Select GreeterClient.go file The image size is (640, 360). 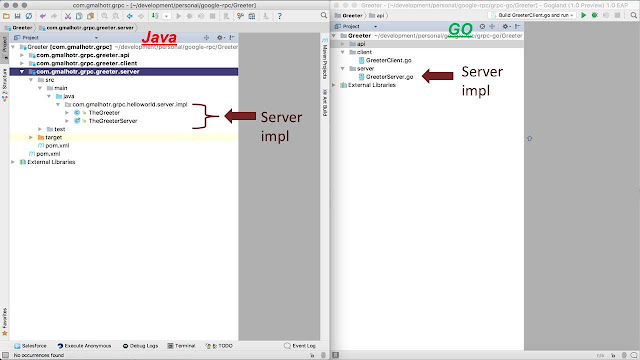(x=389, y=60)
